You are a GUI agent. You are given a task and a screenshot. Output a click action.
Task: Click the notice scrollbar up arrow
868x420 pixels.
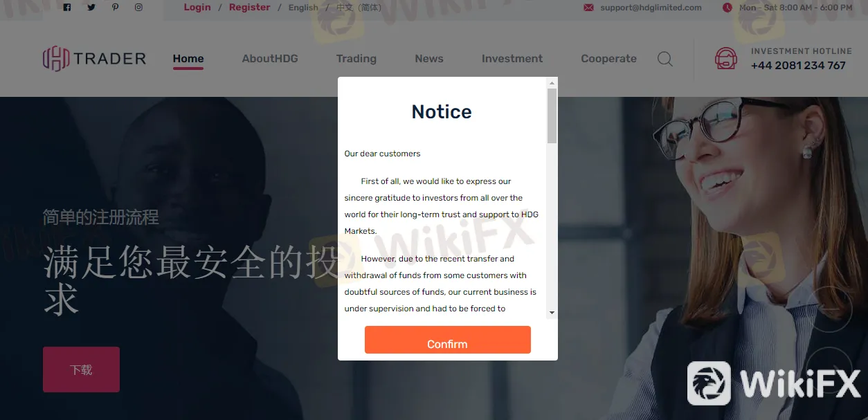(552, 83)
